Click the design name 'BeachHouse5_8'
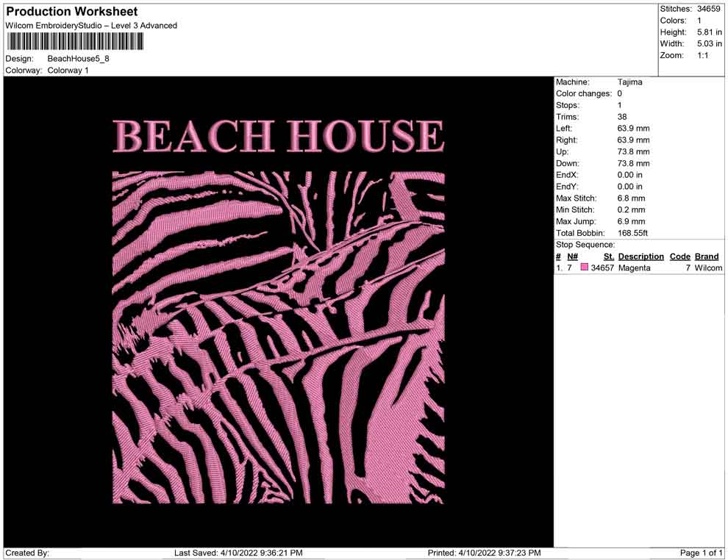The image size is (728, 560). click(78, 59)
